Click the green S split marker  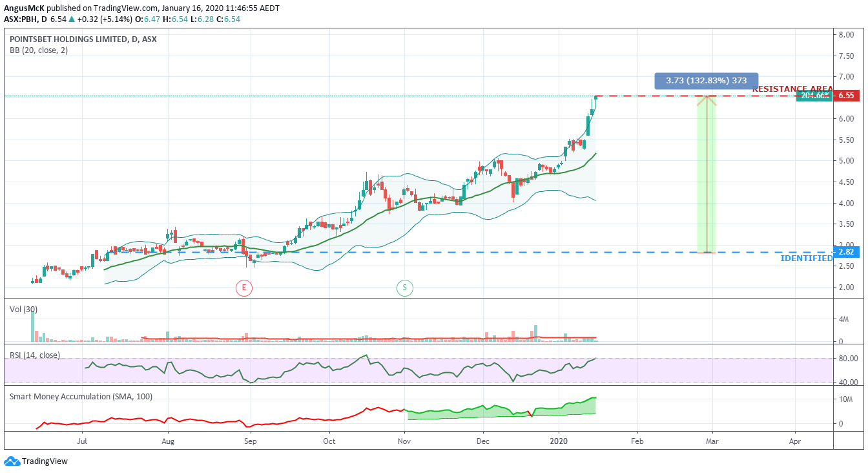coord(405,288)
